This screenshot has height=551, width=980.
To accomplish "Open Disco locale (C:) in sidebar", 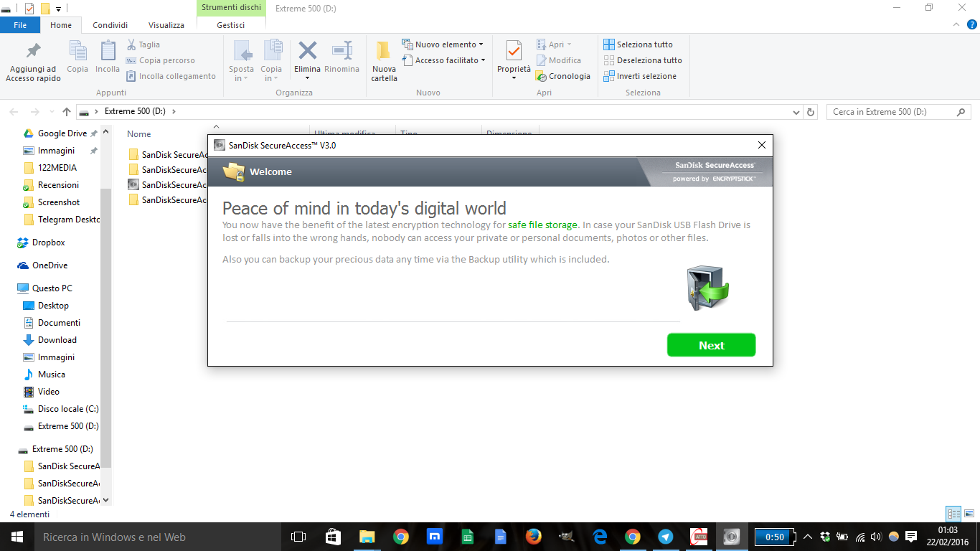I will (x=62, y=409).
